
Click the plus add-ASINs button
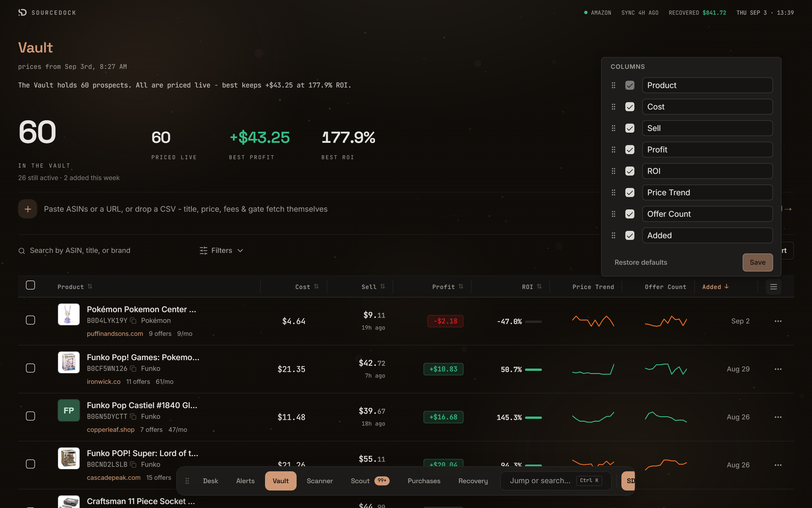coord(28,209)
